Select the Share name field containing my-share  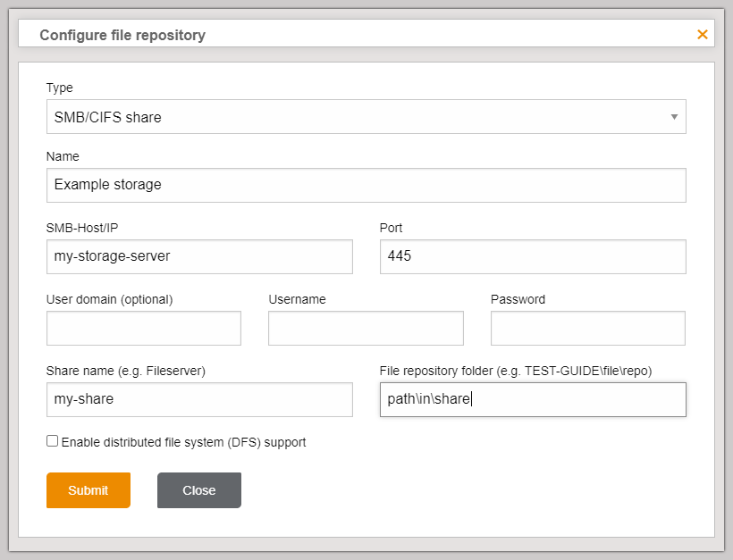199,399
